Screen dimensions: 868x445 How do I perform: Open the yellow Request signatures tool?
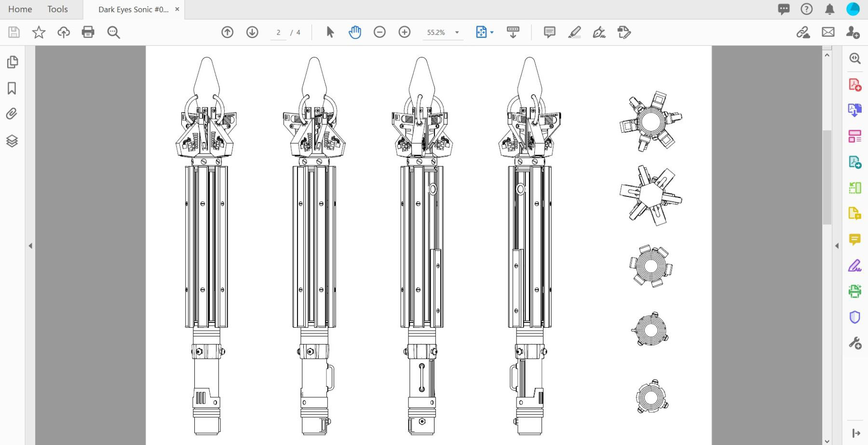[x=855, y=213]
